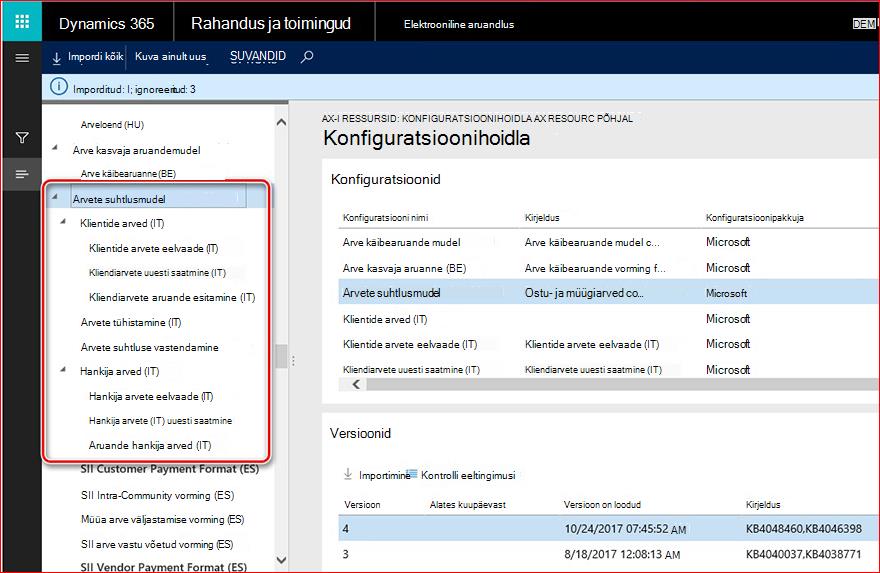The height and width of the screenshot is (573, 880).
Task: Click tree scrollbar up arrow
Action: [x=282, y=122]
